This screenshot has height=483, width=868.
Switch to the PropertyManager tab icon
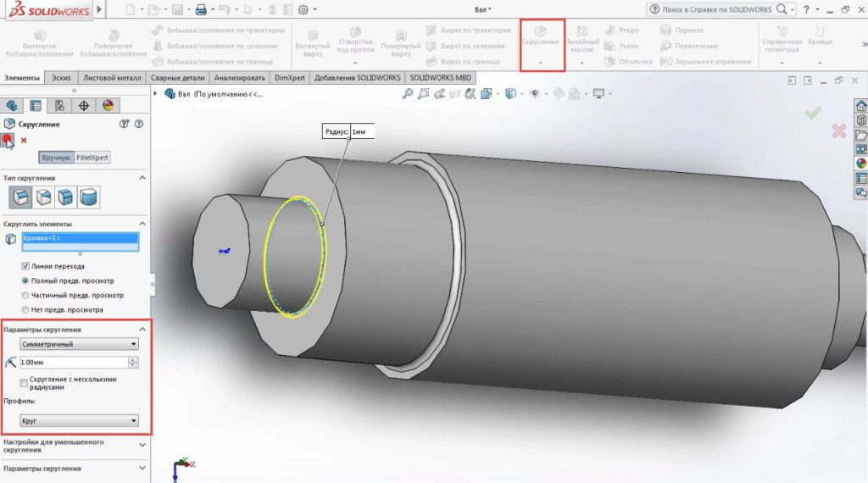(x=36, y=105)
